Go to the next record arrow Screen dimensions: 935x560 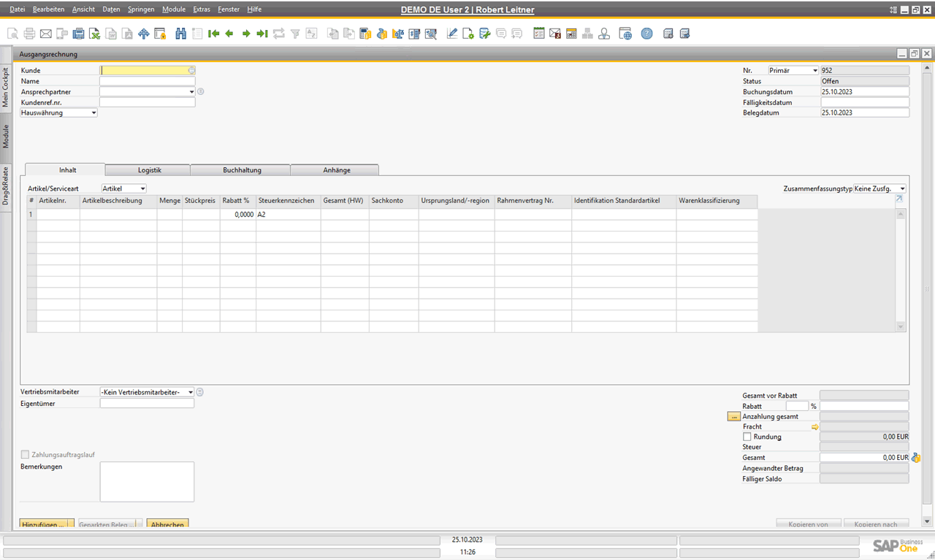point(246,34)
